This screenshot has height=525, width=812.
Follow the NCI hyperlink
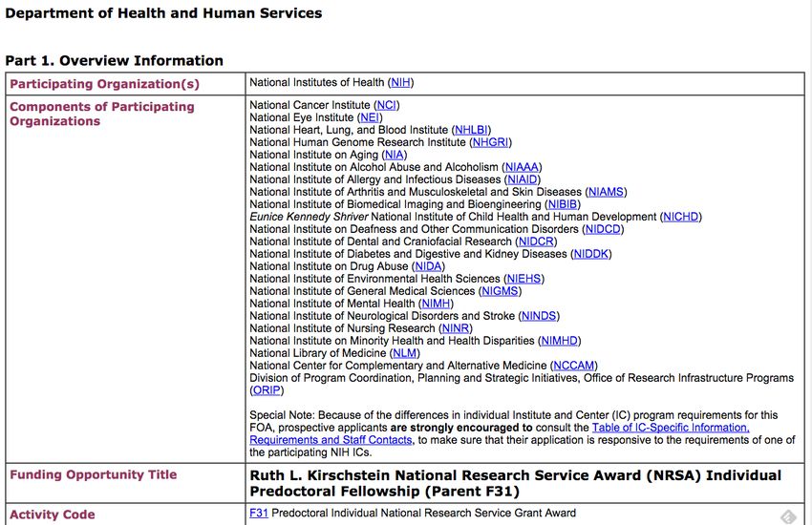point(386,105)
